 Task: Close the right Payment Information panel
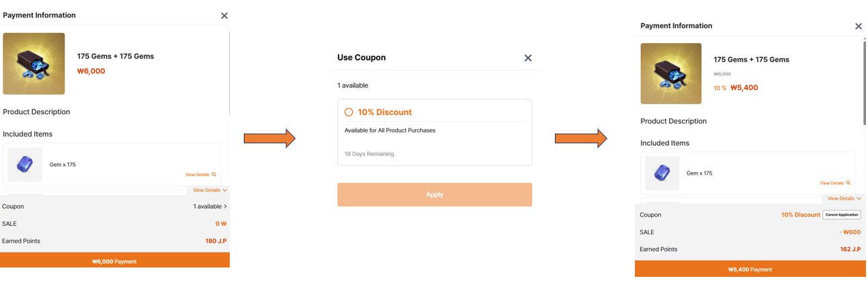[x=858, y=26]
